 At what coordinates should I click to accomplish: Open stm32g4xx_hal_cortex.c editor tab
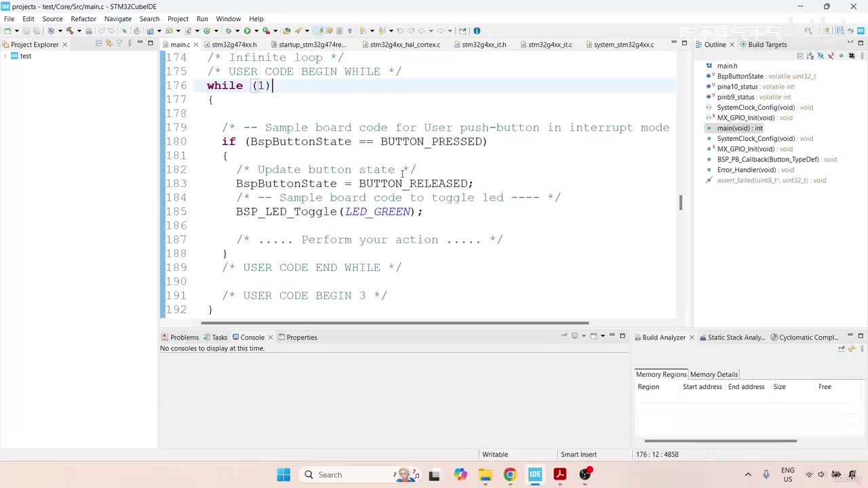coord(405,45)
